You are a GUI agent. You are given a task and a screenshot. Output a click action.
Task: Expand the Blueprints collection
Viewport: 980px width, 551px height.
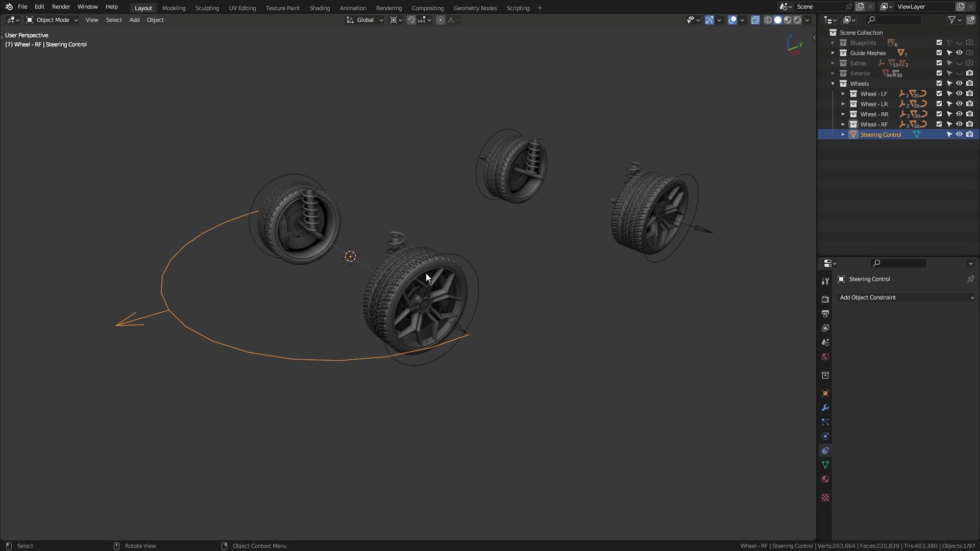pos(833,43)
